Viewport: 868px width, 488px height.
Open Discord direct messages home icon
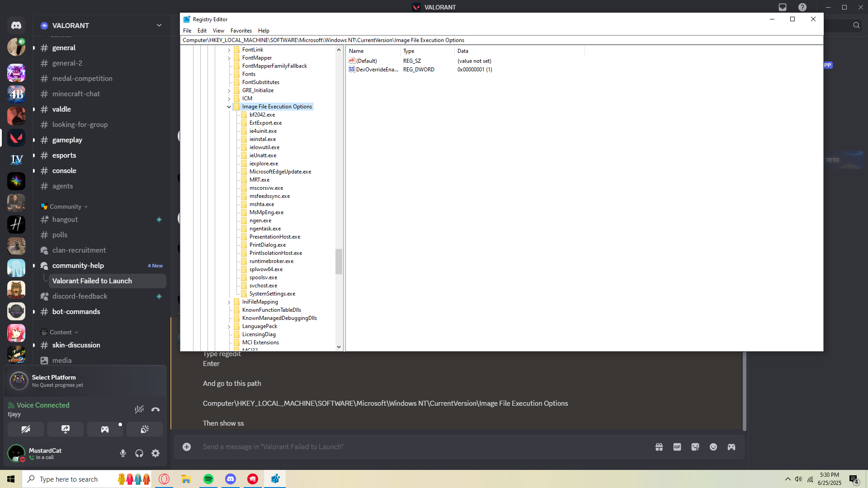pyautogui.click(x=16, y=25)
